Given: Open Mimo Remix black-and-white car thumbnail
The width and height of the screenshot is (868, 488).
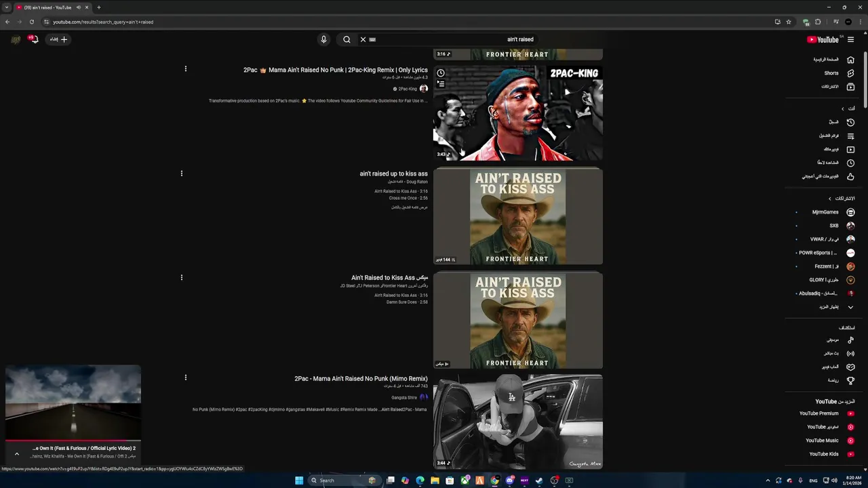Looking at the screenshot, I should point(518,421).
